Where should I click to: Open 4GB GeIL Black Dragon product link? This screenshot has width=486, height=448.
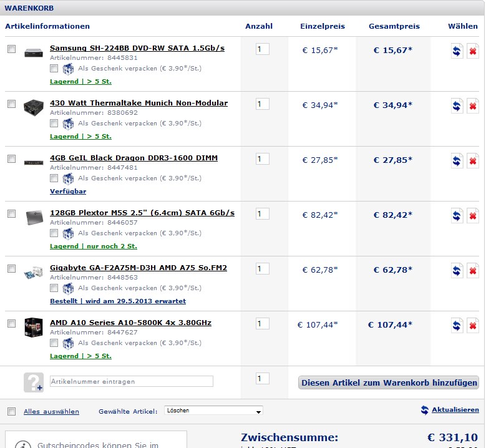134,158
